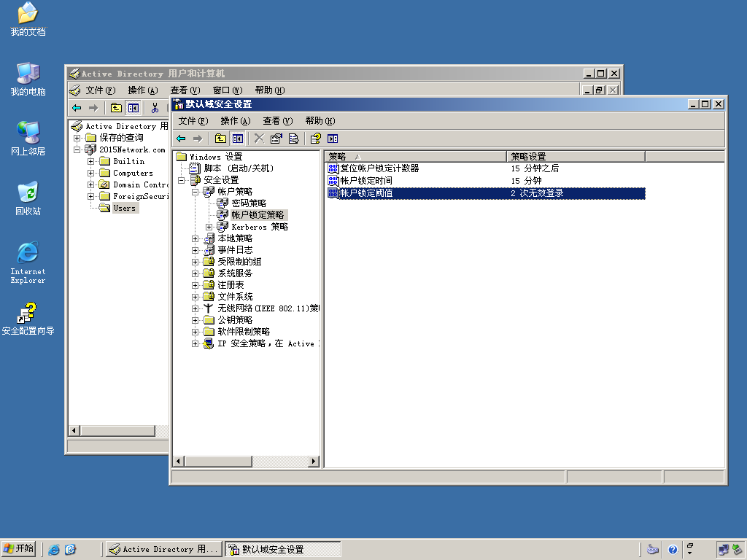Click help icon in system tray
Viewport: 747px width, 560px height.
[673, 550]
